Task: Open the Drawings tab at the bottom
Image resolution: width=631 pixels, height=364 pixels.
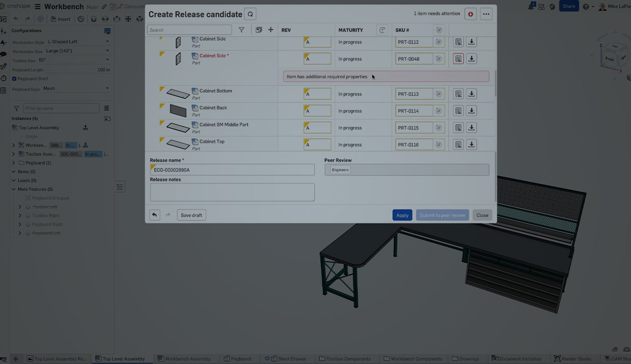Action: point(466,359)
